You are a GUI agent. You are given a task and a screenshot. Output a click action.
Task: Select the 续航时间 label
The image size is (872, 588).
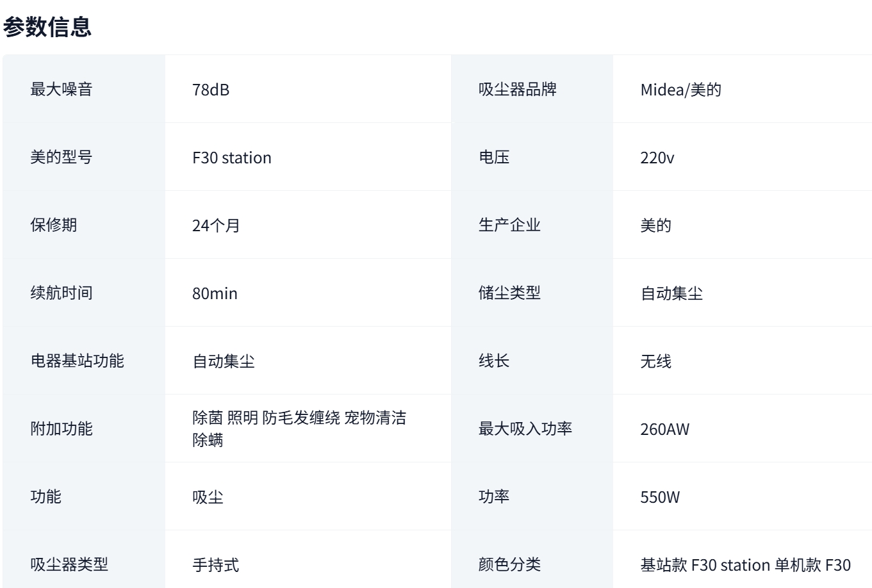[62, 293]
